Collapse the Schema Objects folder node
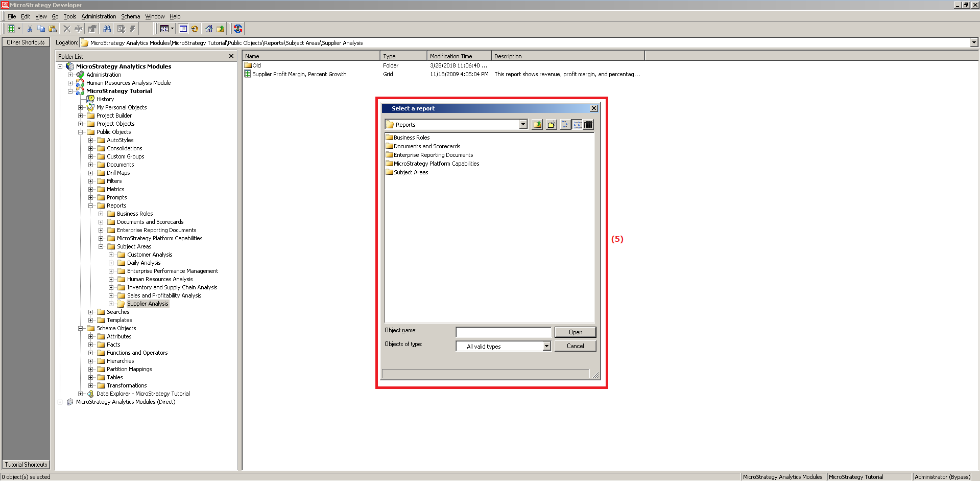 pyautogui.click(x=81, y=328)
